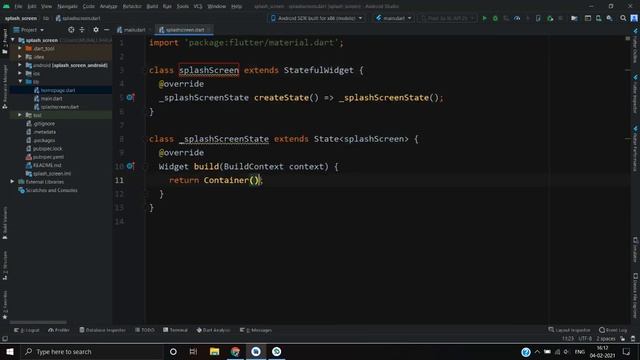640x360 pixels.
Task: Open the Refactor menu
Action: point(132,6)
